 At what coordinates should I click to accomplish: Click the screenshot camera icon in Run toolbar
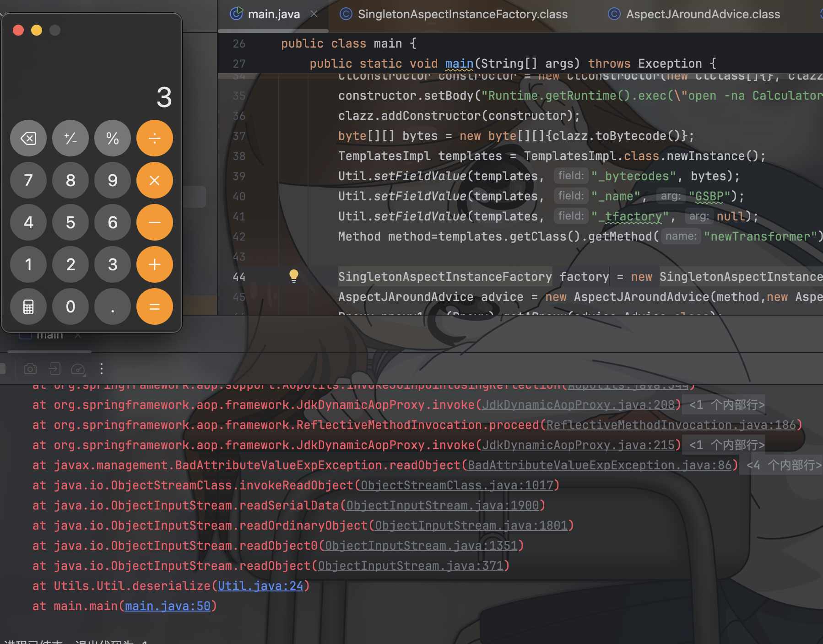pos(30,369)
